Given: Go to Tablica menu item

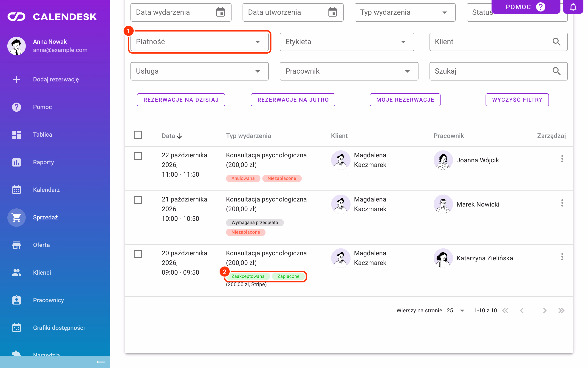Looking at the screenshot, I should point(42,135).
